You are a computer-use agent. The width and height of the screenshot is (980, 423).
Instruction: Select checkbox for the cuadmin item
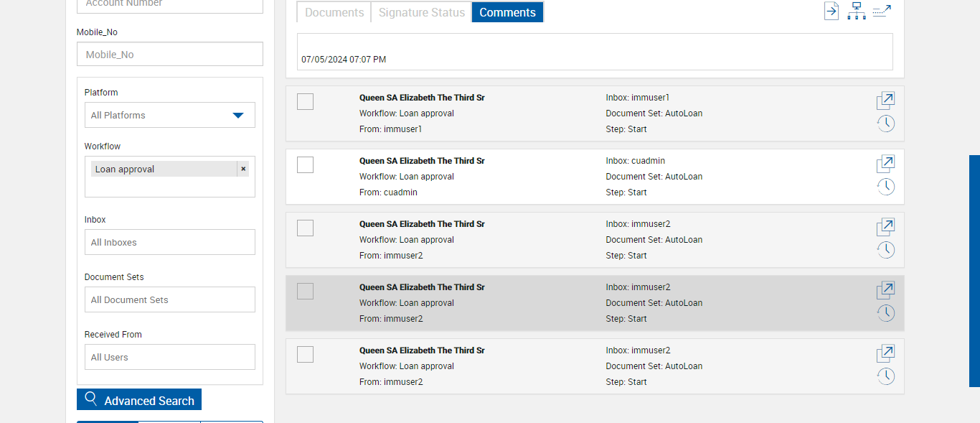(305, 165)
